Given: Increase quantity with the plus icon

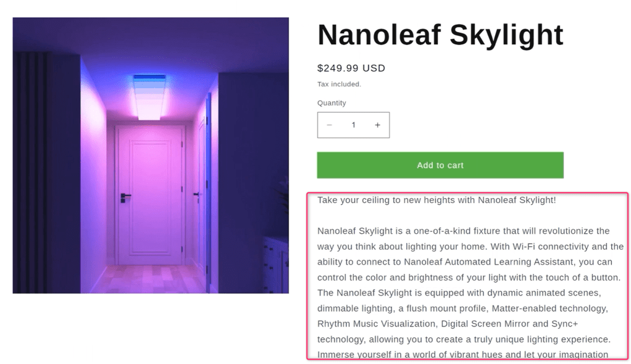Looking at the screenshot, I should pyautogui.click(x=377, y=125).
